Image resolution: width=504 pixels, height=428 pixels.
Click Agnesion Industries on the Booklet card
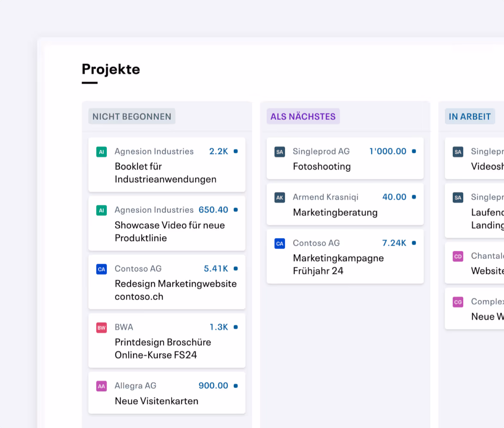(154, 151)
